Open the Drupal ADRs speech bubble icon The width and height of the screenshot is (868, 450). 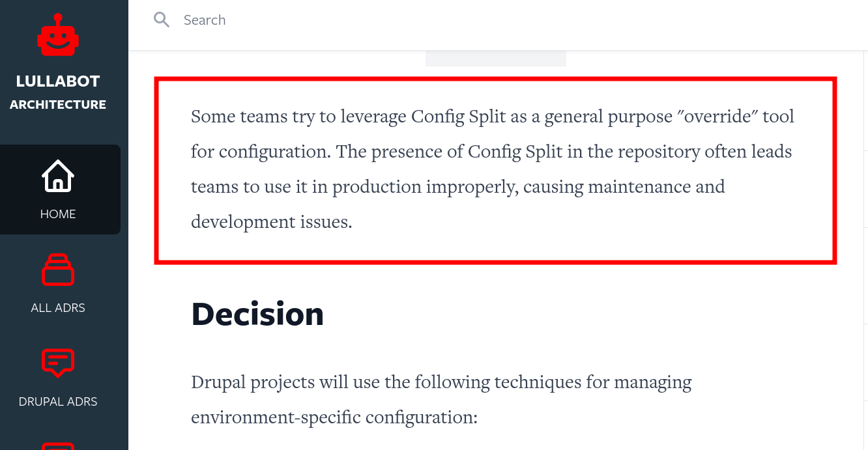[58, 363]
